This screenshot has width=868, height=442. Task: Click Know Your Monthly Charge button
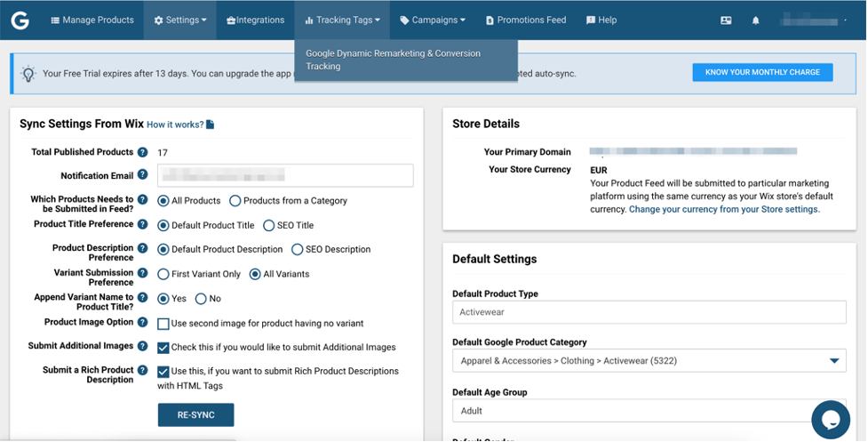(762, 73)
